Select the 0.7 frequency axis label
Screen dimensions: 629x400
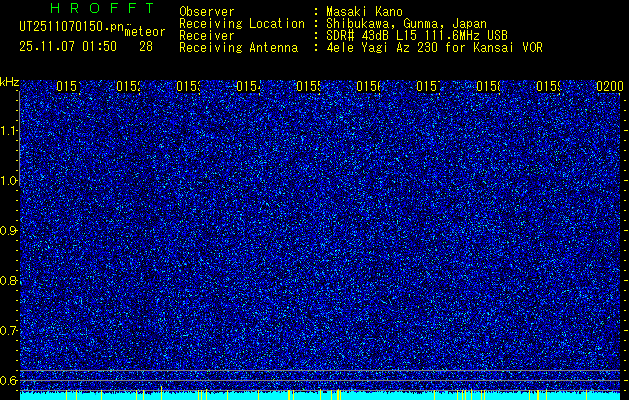[10, 331]
